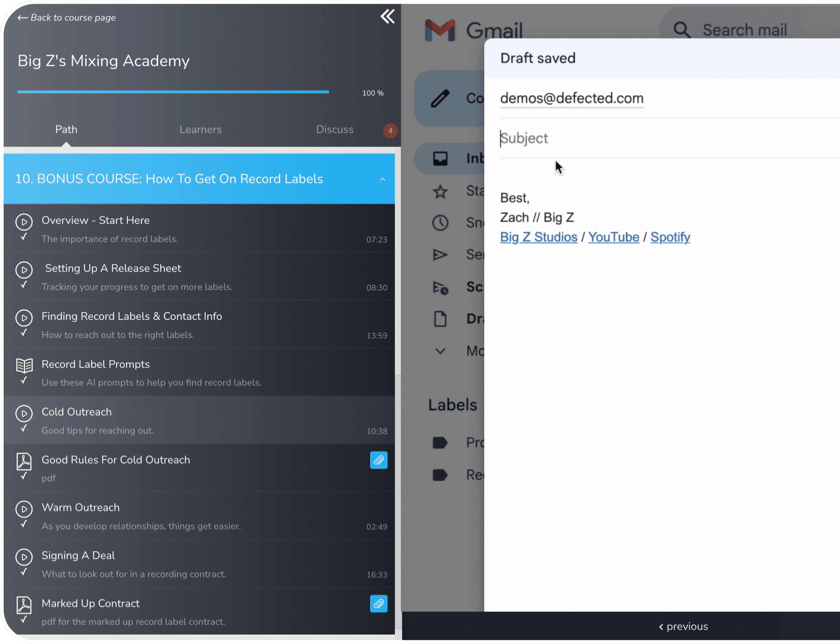The height and width of the screenshot is (644, 840).
Task: Click into the Subject field
Action: tap(669, 138)
